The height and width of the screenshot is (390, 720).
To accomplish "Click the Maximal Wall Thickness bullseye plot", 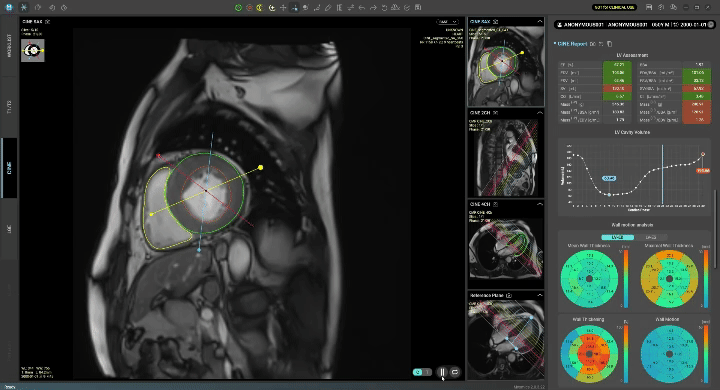I will [669, 279].
